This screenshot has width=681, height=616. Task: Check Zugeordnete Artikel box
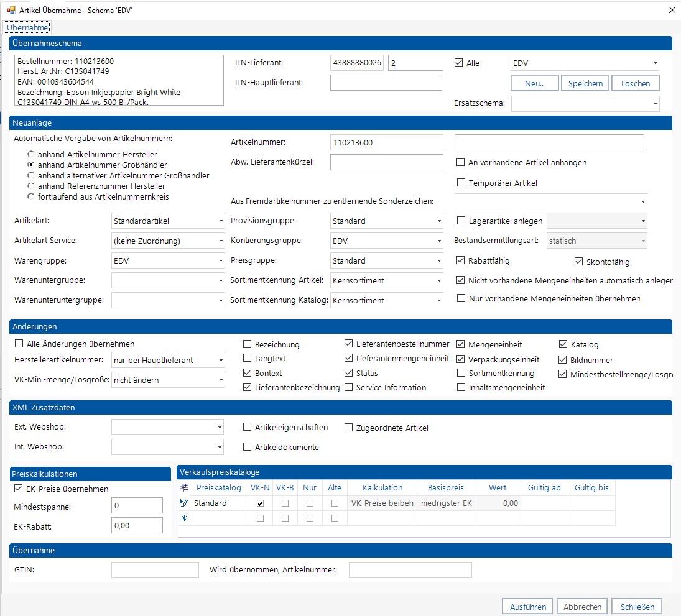348,428
